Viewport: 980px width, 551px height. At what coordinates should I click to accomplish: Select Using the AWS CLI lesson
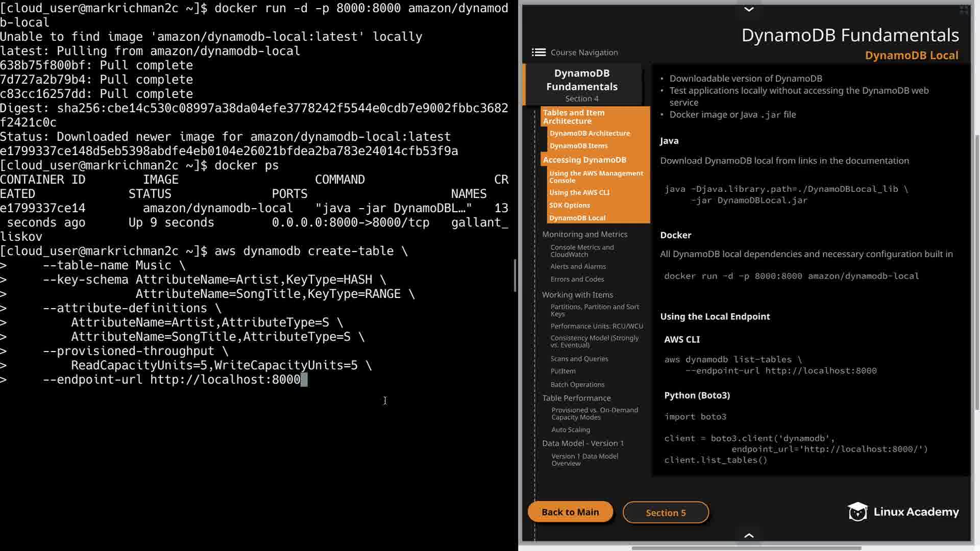[x=579, y=192]
